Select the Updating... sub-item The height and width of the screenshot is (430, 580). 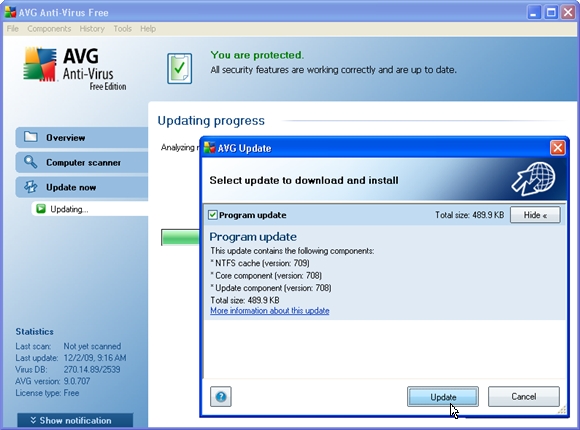[90, 209]
